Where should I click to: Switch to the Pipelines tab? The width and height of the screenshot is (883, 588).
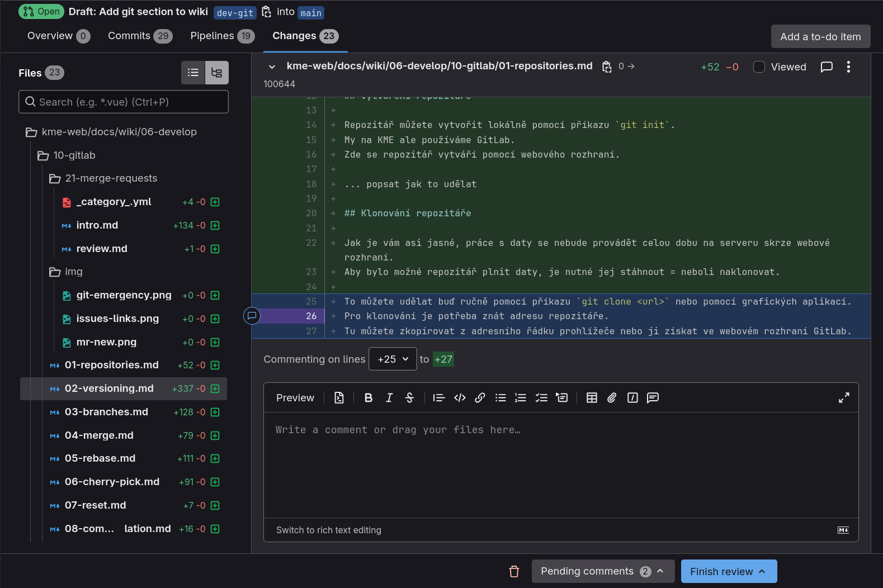coord(222,36)
